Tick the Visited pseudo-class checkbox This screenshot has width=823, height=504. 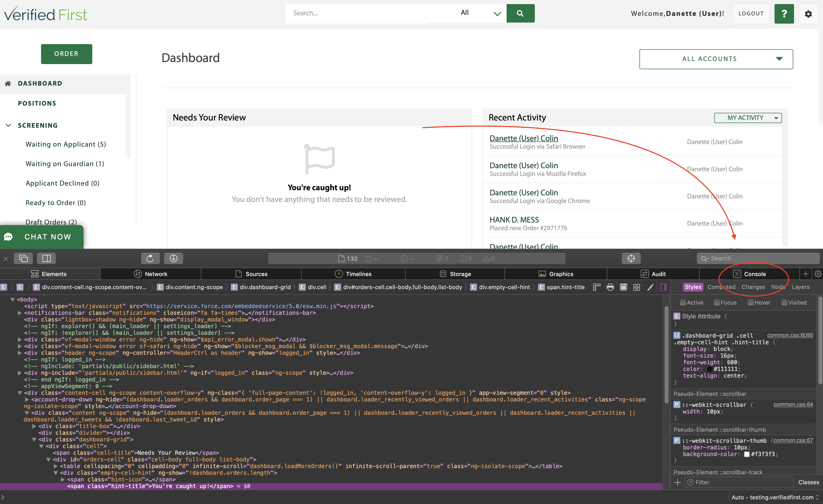coord(784,303)
